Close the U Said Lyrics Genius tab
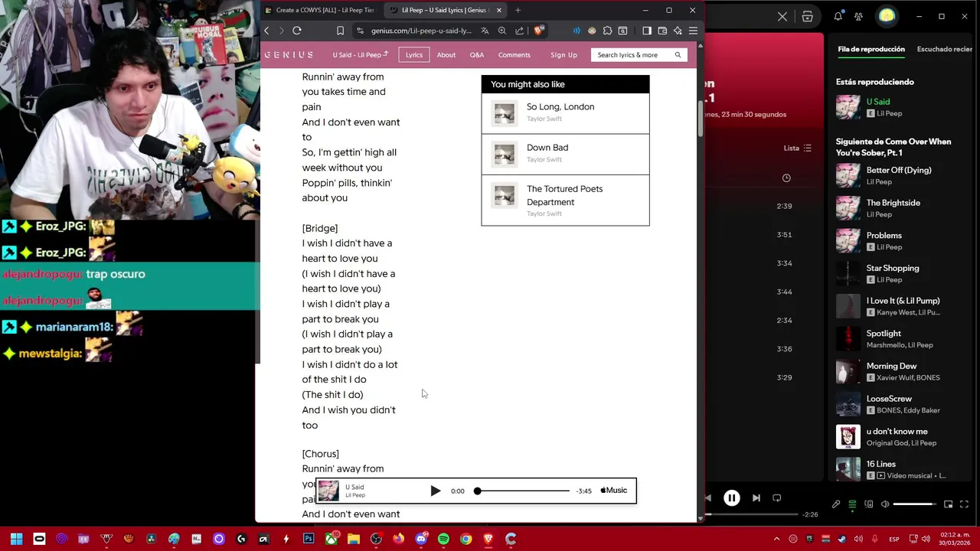Viewport: 980px width, 551px height. point(499,10)
